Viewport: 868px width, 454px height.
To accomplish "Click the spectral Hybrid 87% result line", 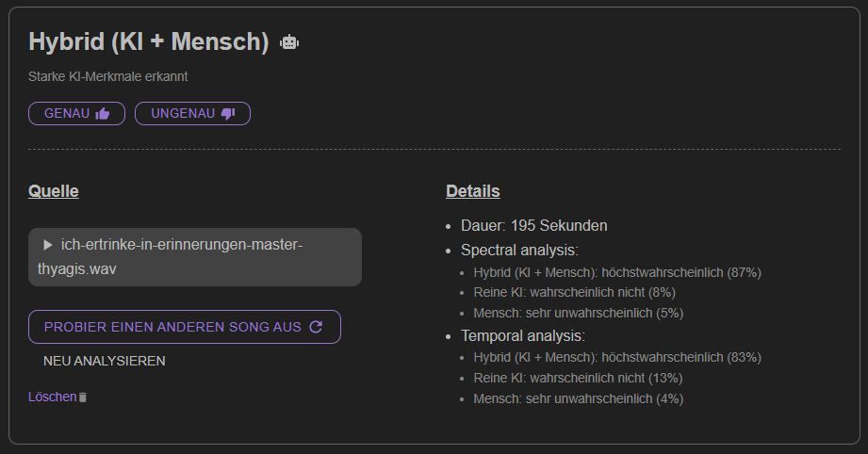I will click(617, 272).
